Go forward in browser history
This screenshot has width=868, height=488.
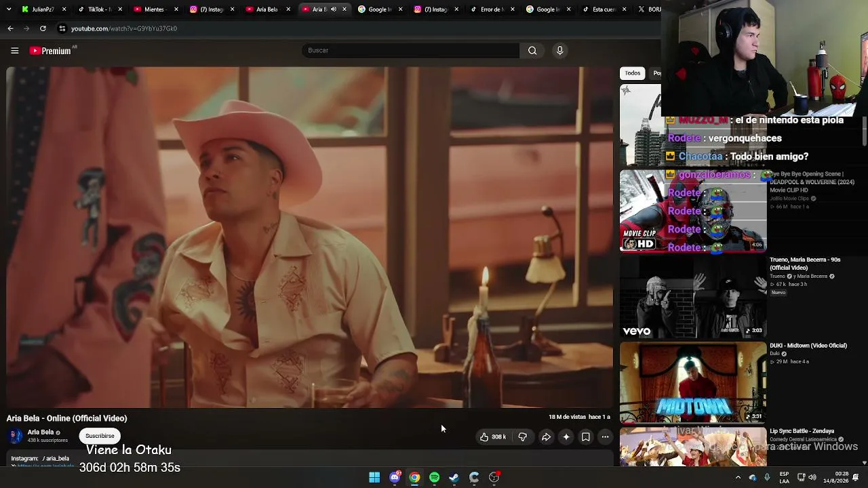26,28
